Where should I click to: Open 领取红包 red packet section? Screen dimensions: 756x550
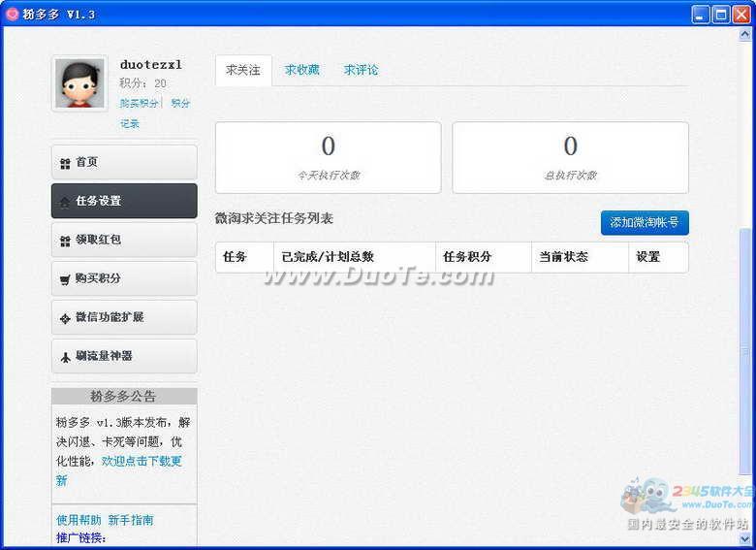[124, 240]
